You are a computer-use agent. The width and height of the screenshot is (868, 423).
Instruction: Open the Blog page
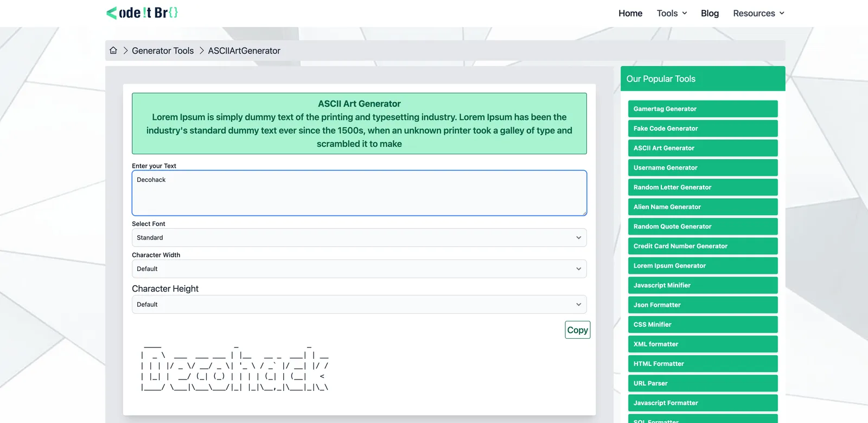[x=710, y=14]
